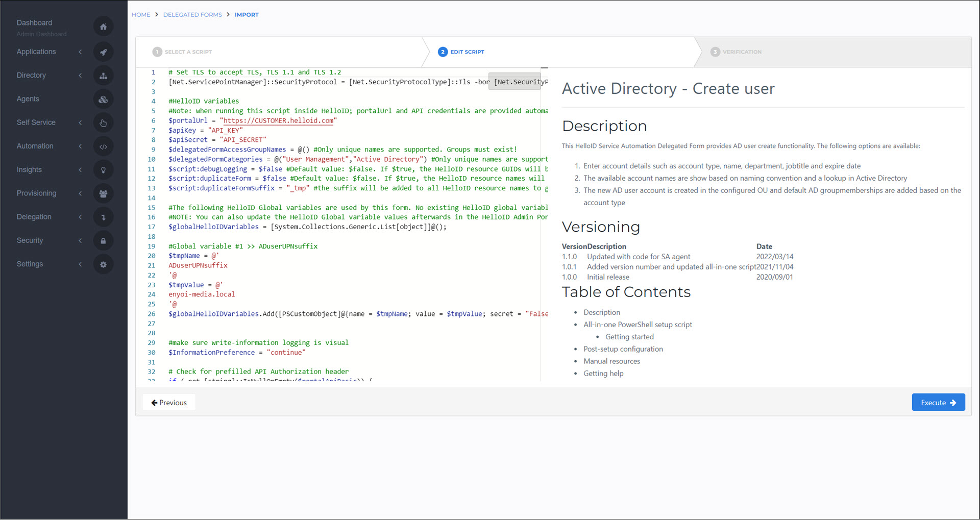Click 'Manual resources' contents entry
The height and width of the screenshot is (520, 980).
click(x=611, y=361)
